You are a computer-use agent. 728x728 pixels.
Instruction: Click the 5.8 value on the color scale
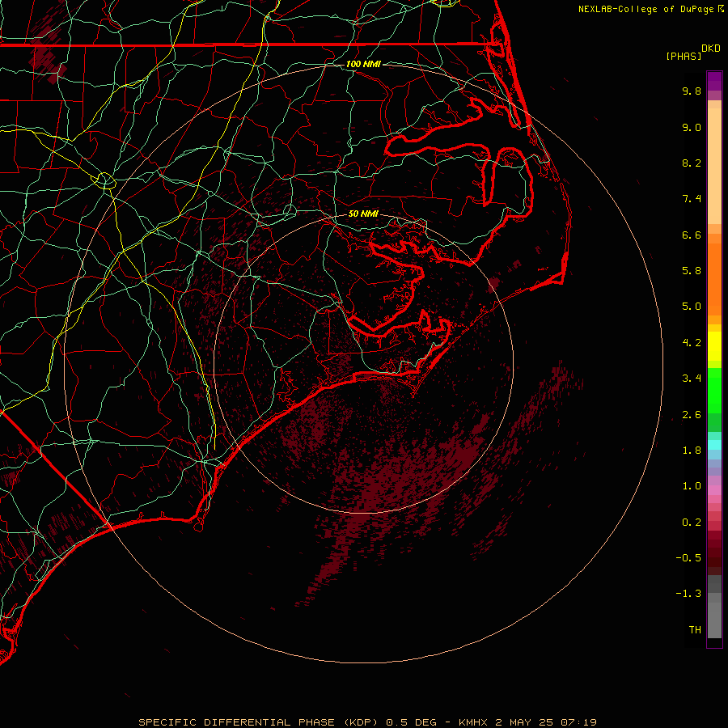692,270
